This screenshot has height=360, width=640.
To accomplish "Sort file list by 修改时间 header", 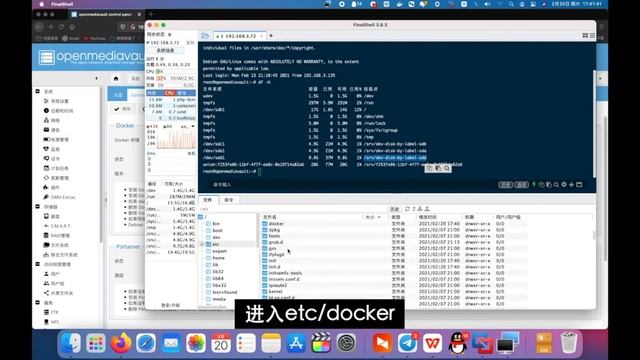I will coord(427,217).
